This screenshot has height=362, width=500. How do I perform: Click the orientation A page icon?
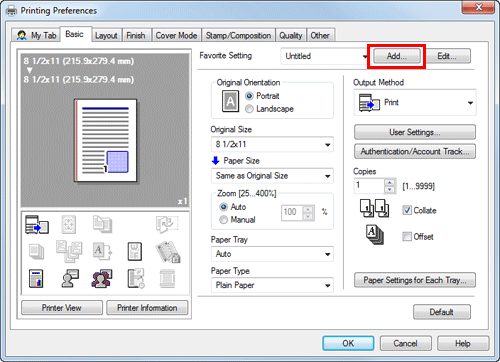[x=230, y=101]
